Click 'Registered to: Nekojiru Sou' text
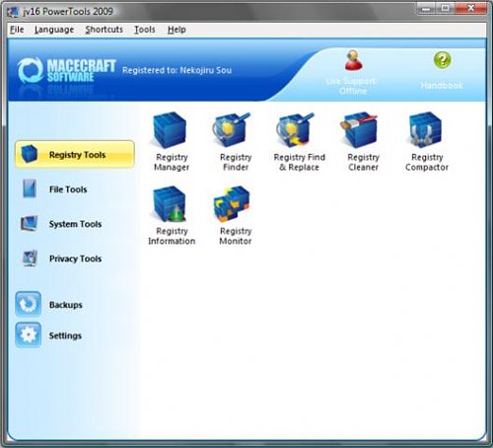The image size is (493, 448). 176,70
